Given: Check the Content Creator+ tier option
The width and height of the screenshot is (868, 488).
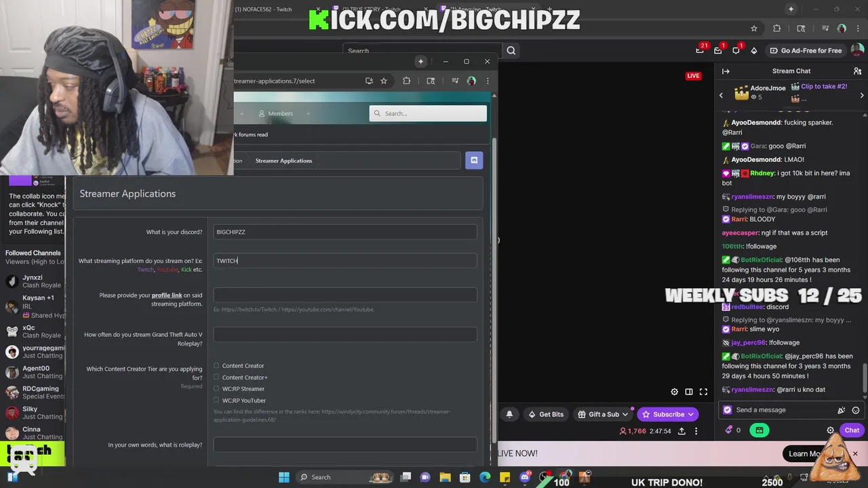Looking at the screenshot, I should click(x=216, y=377).
